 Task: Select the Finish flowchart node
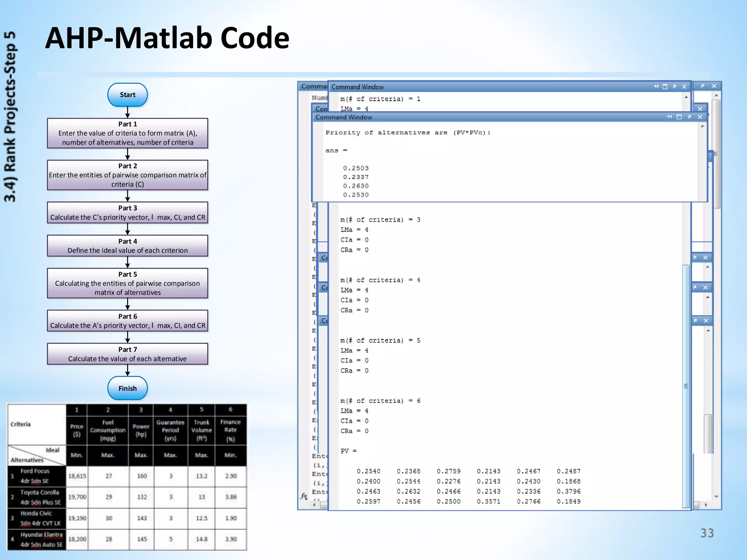[128, 388]
